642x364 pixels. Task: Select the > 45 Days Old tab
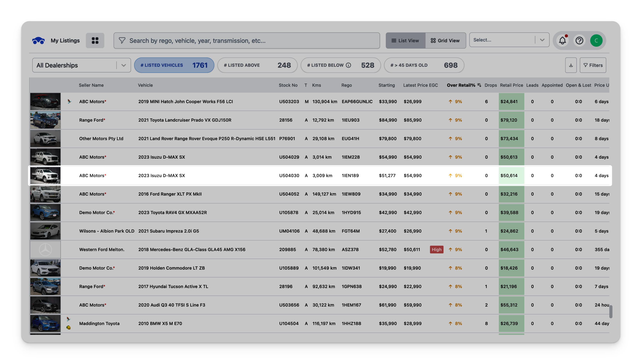(x=424, y=65)
